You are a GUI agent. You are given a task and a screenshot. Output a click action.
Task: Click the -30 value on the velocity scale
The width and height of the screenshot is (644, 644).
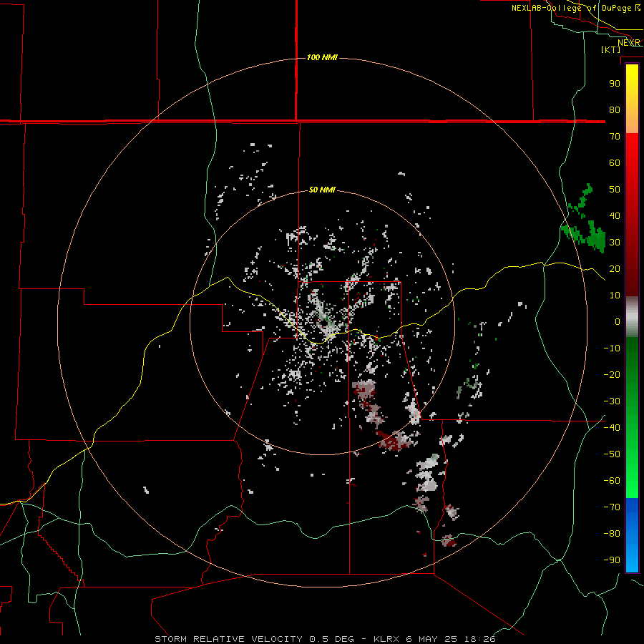612,401
